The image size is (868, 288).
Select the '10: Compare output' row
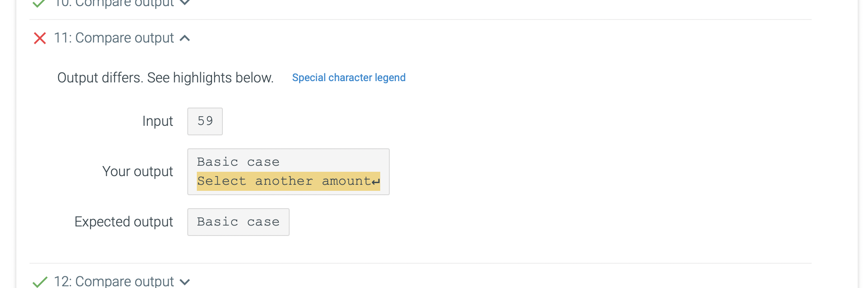pyautogui.click(x=121, y=4)
